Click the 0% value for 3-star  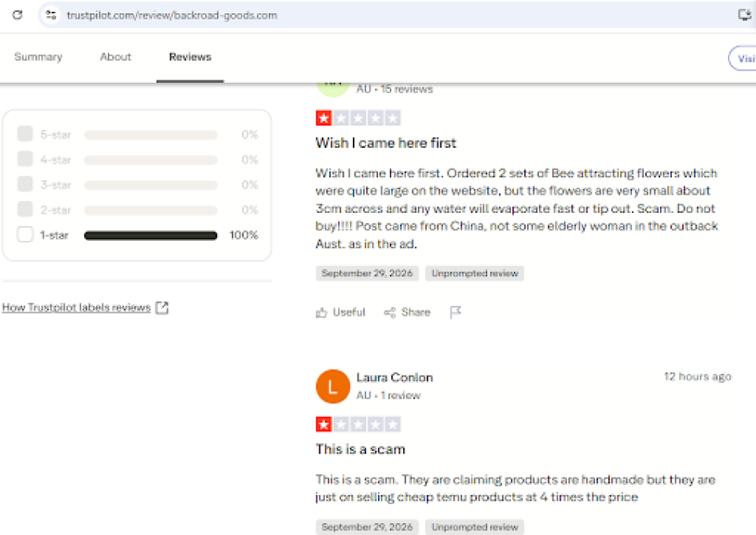(x=250, y=184)
